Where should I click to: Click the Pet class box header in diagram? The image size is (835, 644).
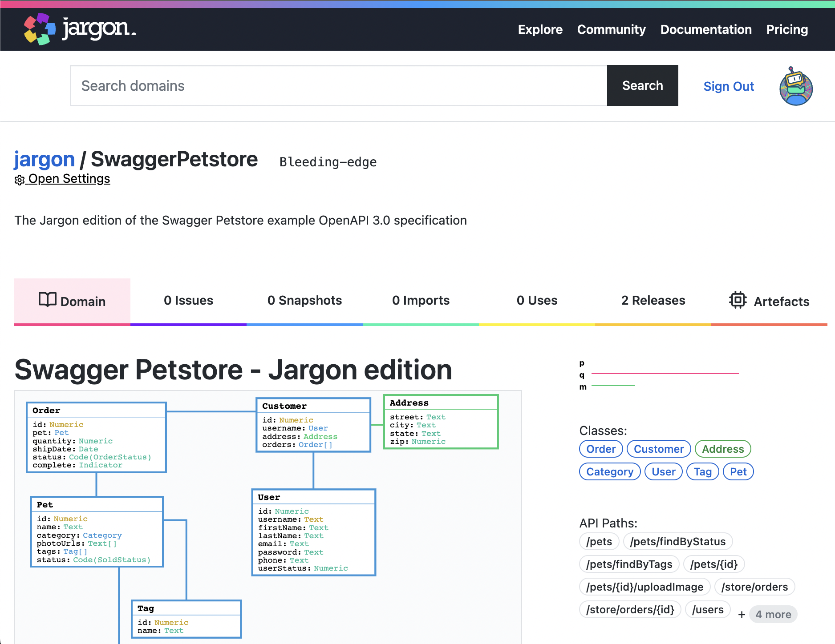[x=97, y=504]
